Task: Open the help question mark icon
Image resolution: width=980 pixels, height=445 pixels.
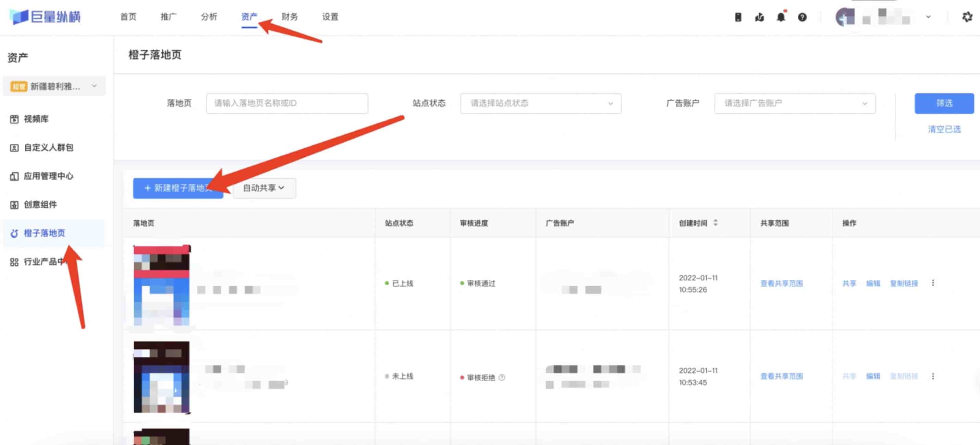Action: click(802, 17)
